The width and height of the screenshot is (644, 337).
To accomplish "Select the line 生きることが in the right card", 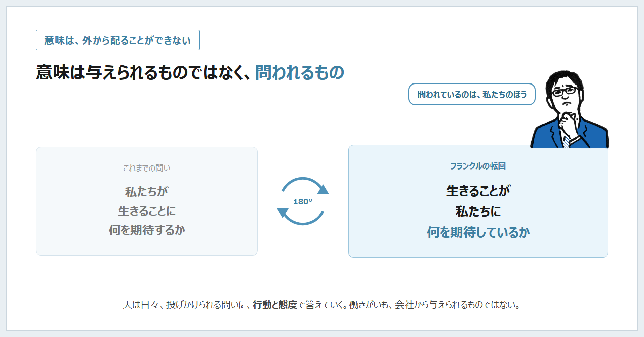I will coord(478,191).
